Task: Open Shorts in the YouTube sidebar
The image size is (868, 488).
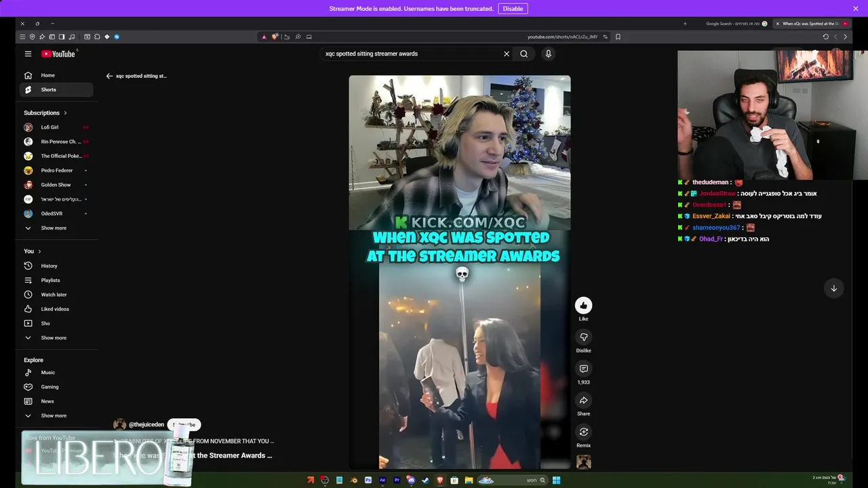Action: 55,89
